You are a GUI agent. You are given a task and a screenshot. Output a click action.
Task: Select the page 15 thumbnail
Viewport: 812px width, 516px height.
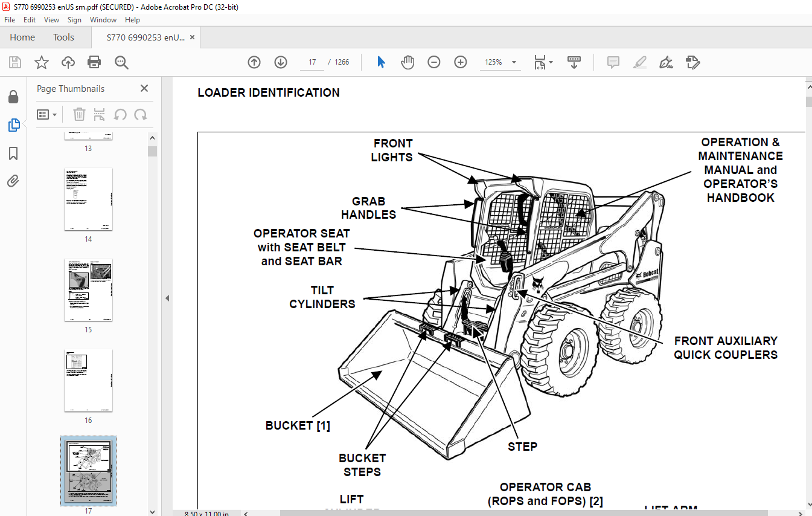(x=88, y=290)
